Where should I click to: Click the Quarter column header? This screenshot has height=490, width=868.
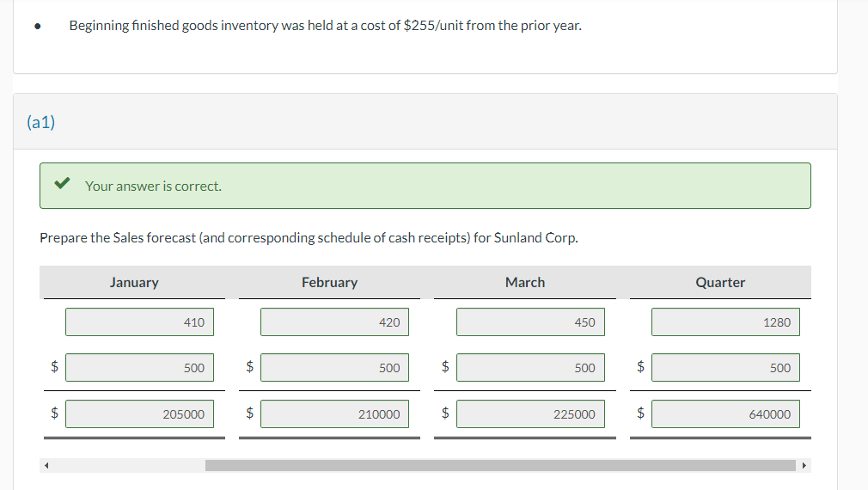[720, 282]
